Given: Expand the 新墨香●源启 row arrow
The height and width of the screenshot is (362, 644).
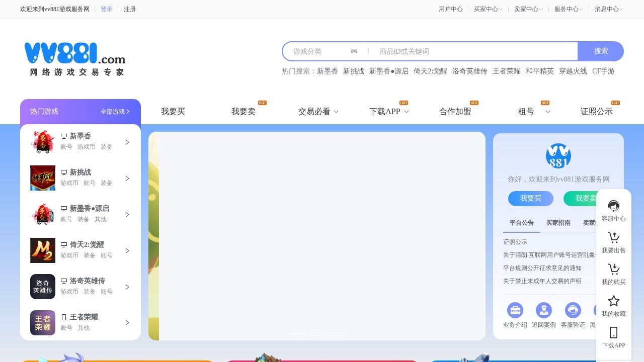Looking at the screenshot, I should 127,215.
